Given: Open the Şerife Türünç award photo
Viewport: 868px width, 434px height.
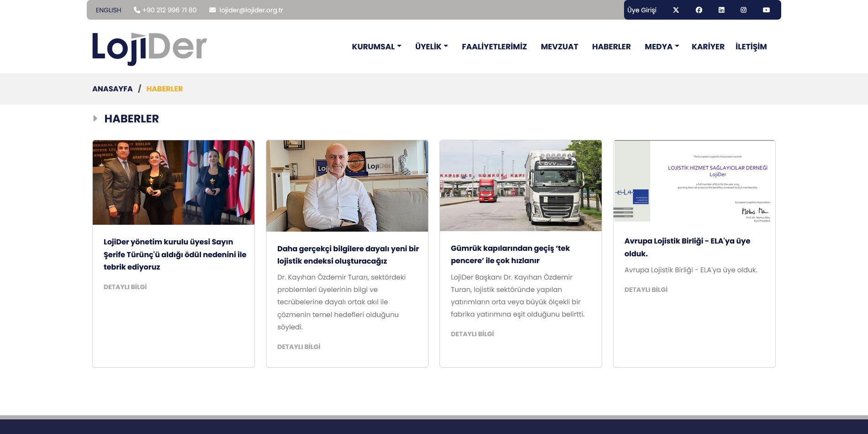Looking at the screenshot, I should click(x=174, y=182).
